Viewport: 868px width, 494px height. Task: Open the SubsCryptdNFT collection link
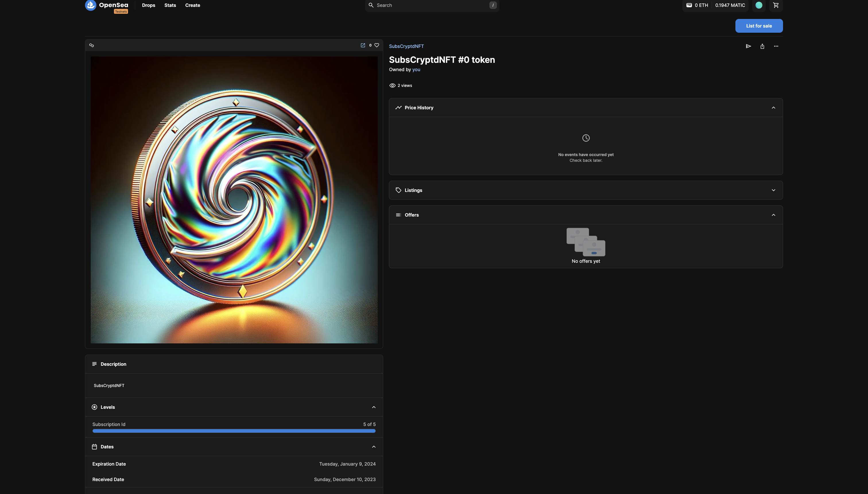[406, 46]
